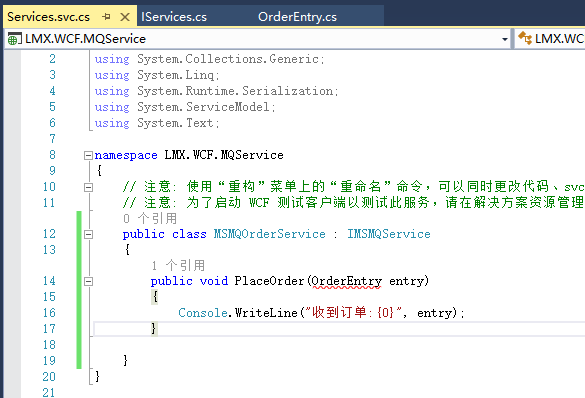585x398 pixels.
Task: Click the closing brace on line 17
Action: tap(154, 329)
